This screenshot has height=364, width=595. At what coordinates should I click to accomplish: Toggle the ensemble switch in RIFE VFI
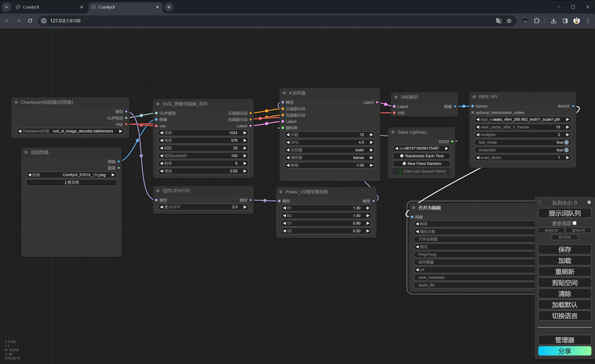566,150
